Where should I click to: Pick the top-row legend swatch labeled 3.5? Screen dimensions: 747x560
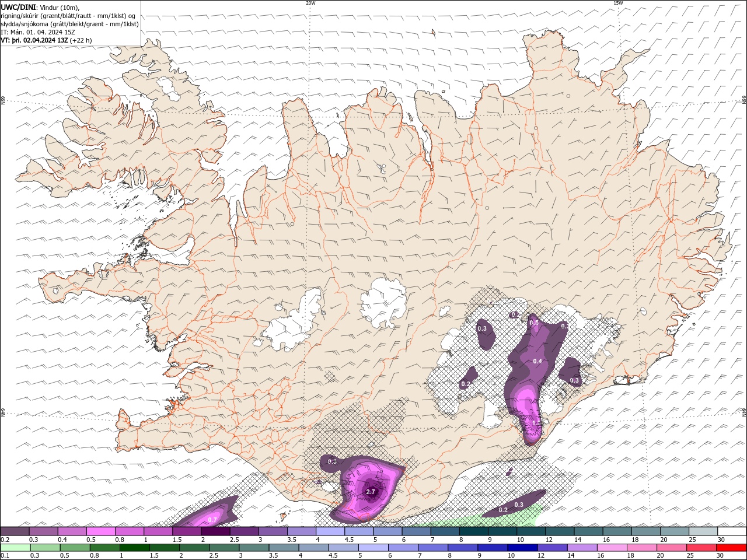pyautogui.click(x=302, y=531)
